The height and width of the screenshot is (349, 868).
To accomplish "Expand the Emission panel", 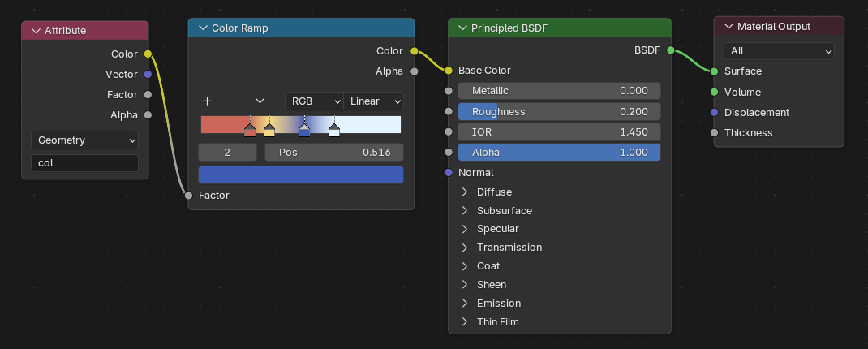I will 466,303.
